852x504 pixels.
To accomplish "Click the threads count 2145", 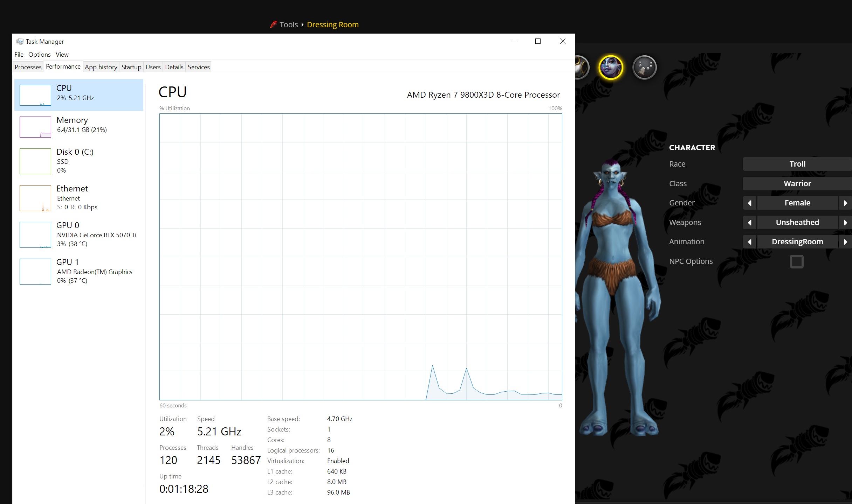I will click(x=208, y=460).
